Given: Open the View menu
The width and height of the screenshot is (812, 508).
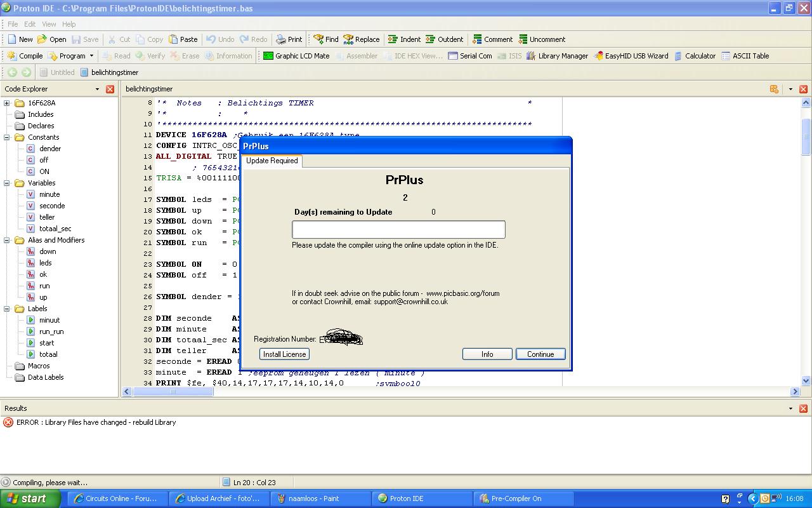Looking at the screenshot, I should point(49,24).
